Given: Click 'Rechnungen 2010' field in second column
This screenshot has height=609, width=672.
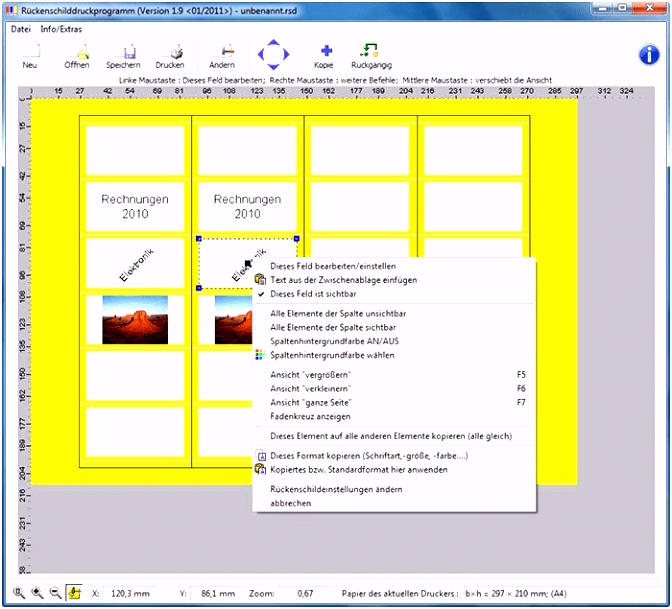Looking at the screenshot, I should 247,207.
